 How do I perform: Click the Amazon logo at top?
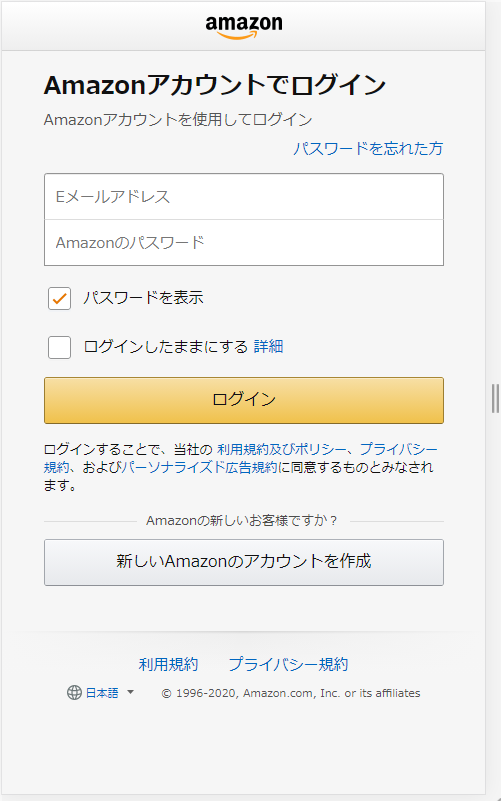(x=244, y=27)
